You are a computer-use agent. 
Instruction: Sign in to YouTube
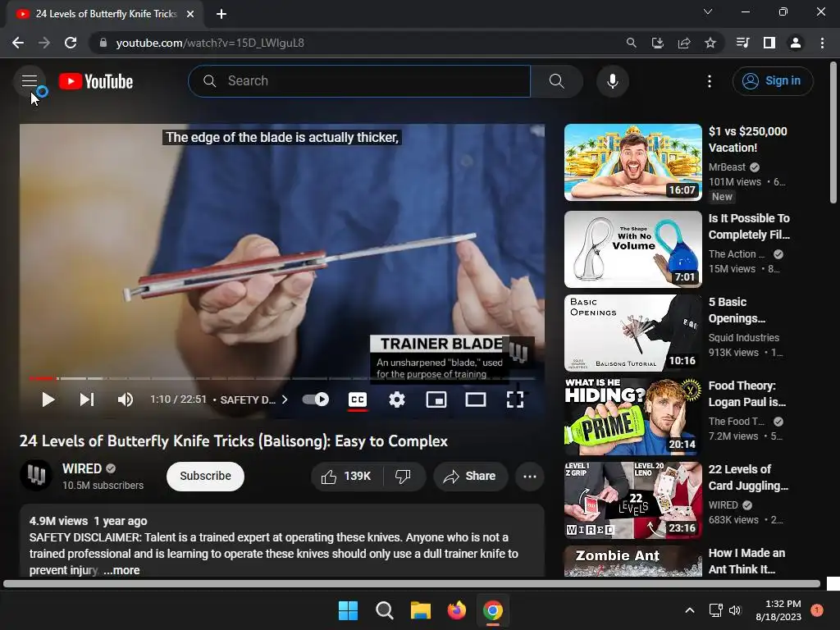coord(773,81)
